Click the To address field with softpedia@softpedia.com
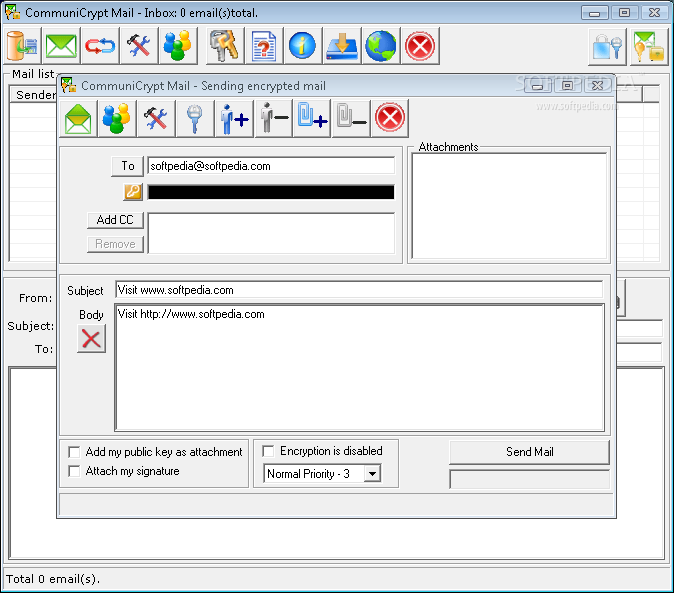This screenshot has height=593, width=674. coord(271,166)
